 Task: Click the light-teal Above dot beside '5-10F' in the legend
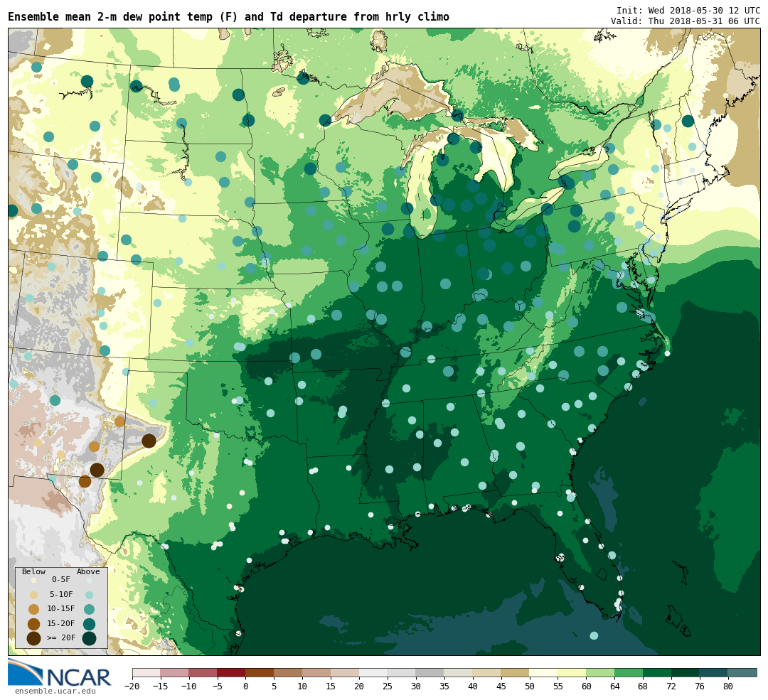pyautogui.click(x=89, y=595)
